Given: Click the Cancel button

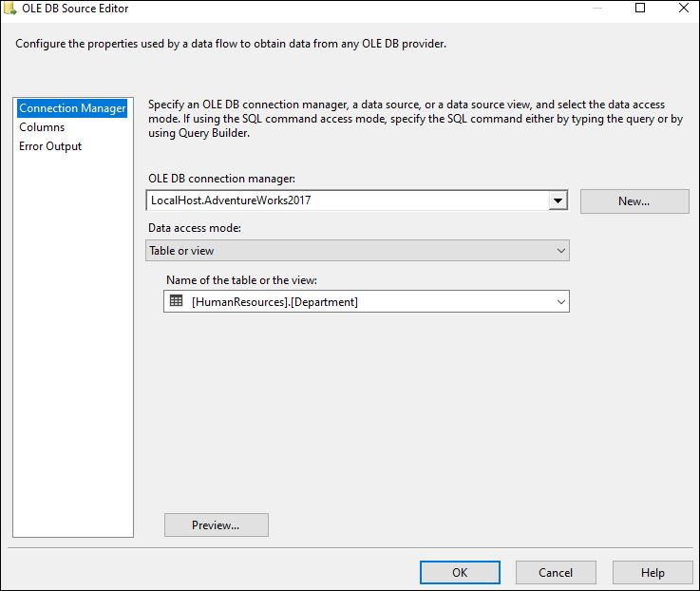Looking at the screenshot, I should tap(556, 573).
